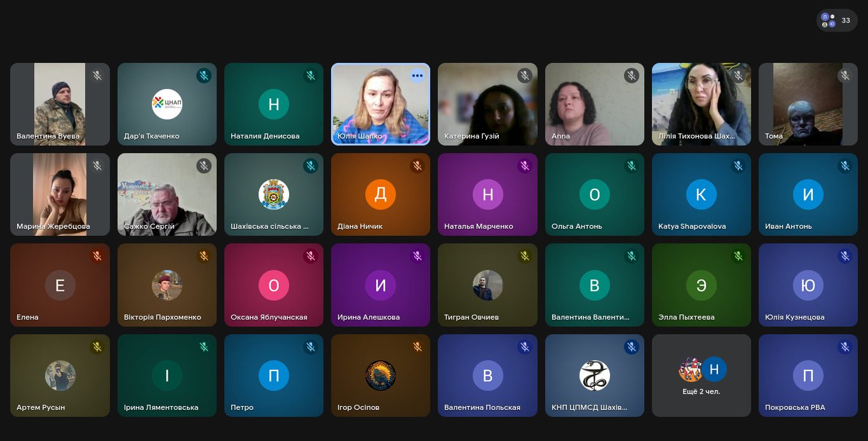Toggle mic indicator on Наталья Марченко tile
This screenshot has width=868, height=441.
pos(524,166)
